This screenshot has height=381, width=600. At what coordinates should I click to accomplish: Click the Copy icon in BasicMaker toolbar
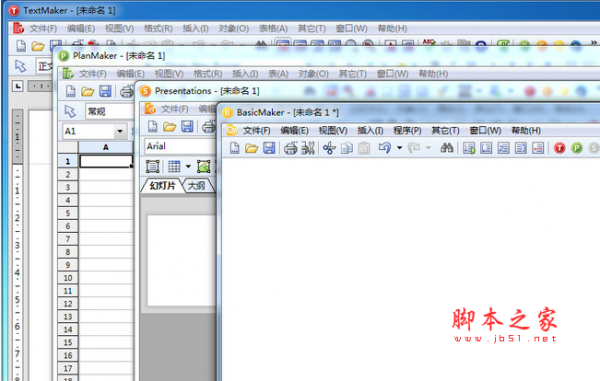(347, 148)
